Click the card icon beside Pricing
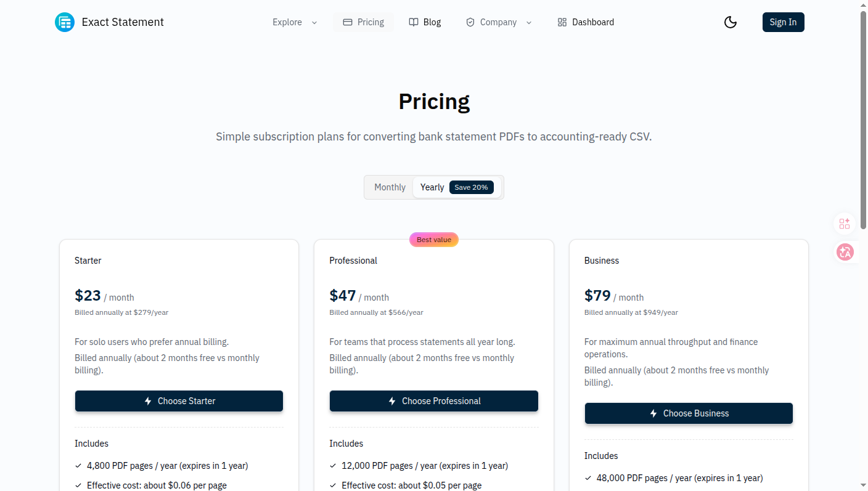Image resolution: width=868 pixels, height=491 pixels. click(348, 22)
